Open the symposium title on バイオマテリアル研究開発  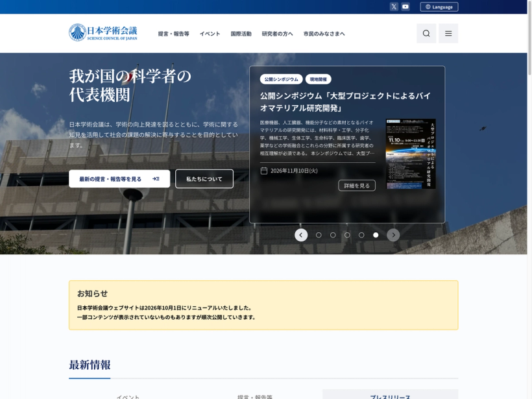345,102
